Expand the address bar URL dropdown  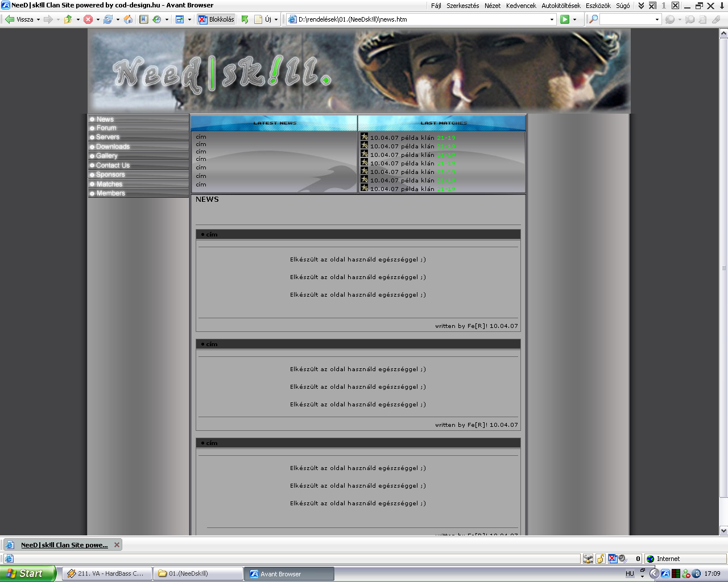(x=552, y=19)
